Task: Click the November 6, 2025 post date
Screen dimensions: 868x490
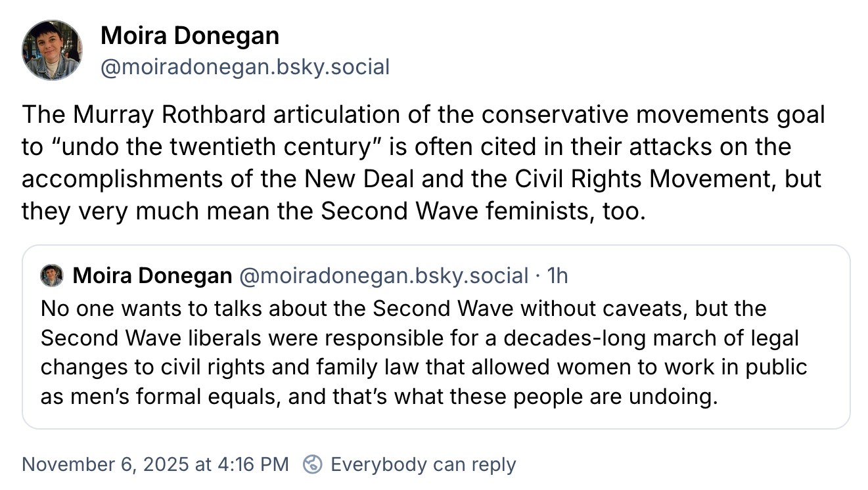Action: [x=155, y=464]
